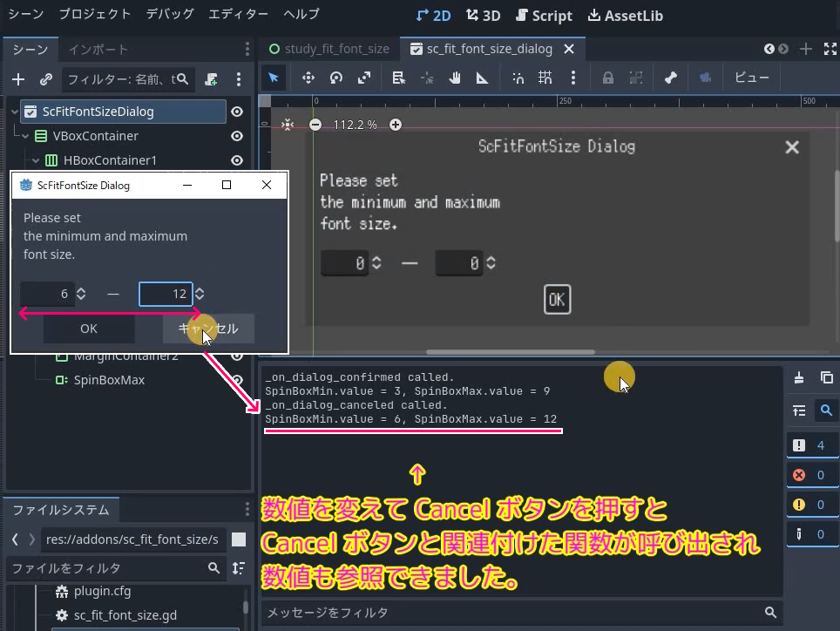Focus the メッセージをフィルタ output field
The image size is (840, 631).
click(x=521, y=612)
